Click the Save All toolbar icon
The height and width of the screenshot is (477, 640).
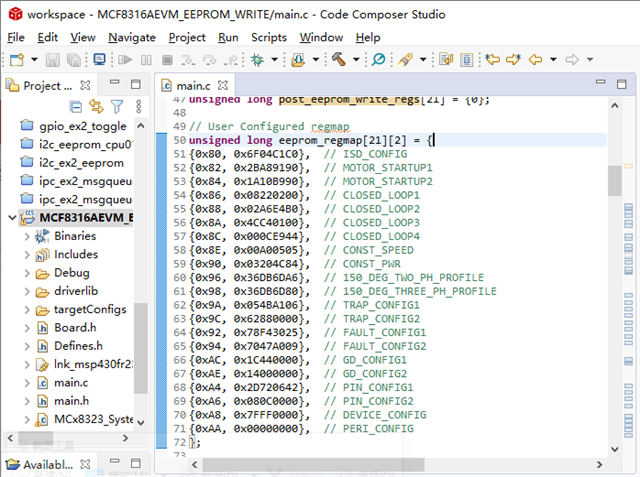tap(74, 60)
